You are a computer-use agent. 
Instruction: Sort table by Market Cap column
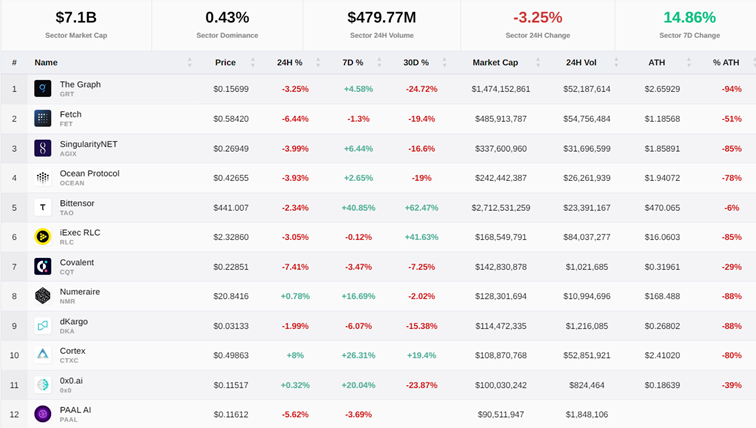click(494, 62)
